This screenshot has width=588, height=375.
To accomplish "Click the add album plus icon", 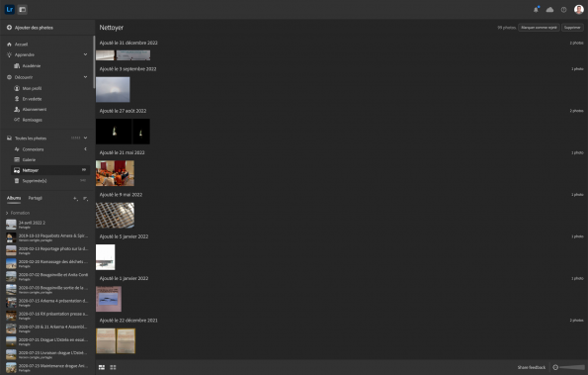I will coord(75,198).
